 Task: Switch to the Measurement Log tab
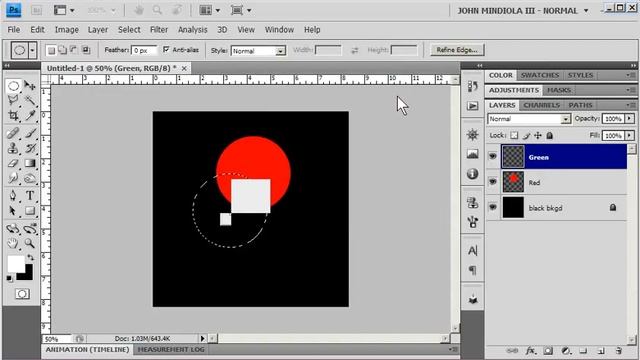[171, 349]
